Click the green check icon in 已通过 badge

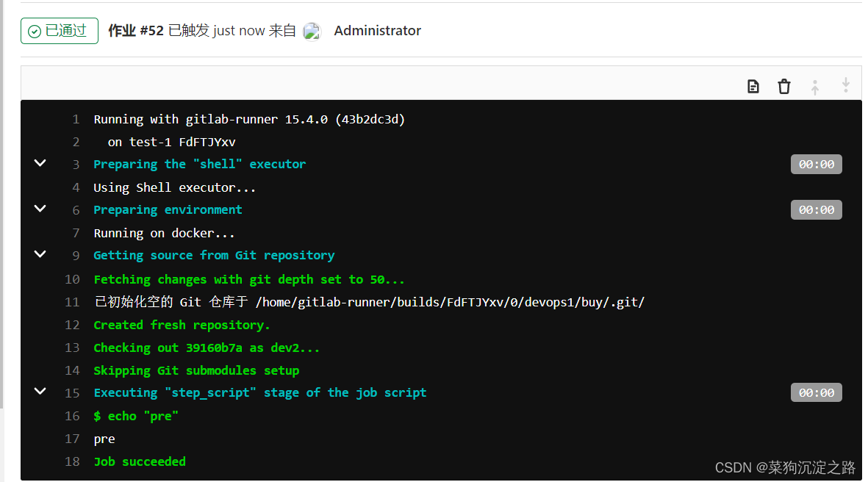(34, 31)
